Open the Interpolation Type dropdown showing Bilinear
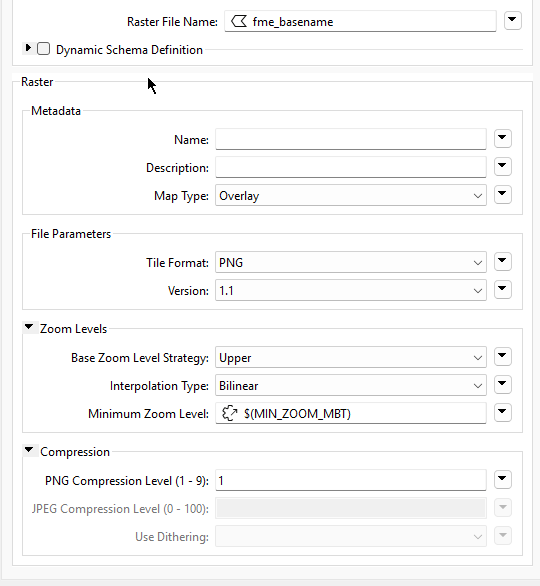540x586 pixels. [x=351, y=385]
